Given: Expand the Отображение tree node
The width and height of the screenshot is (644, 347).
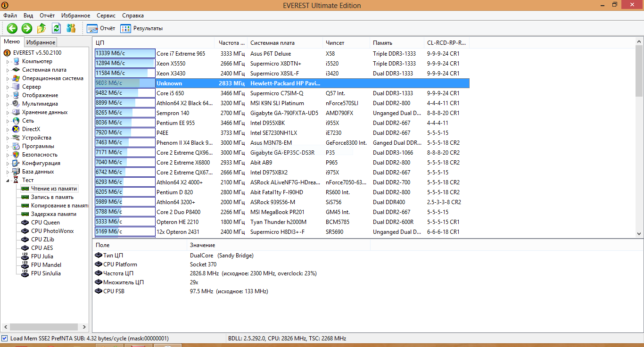Looking at the screenshot, I should point(8,95).
